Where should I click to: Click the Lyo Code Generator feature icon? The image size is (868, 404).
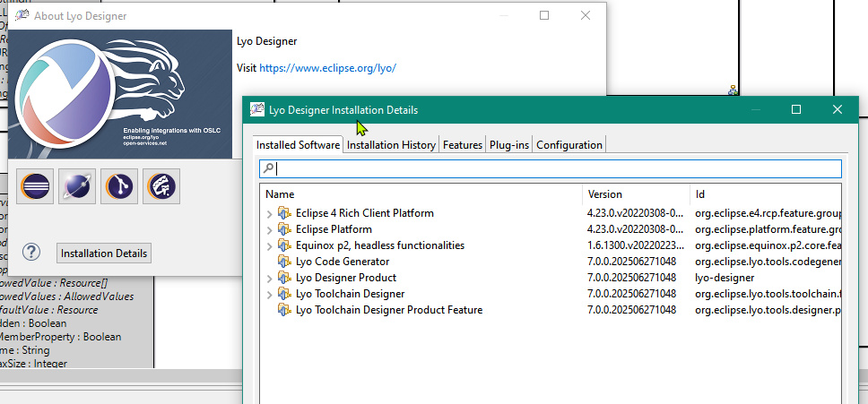pyautogui.click(x=284, y=262)
